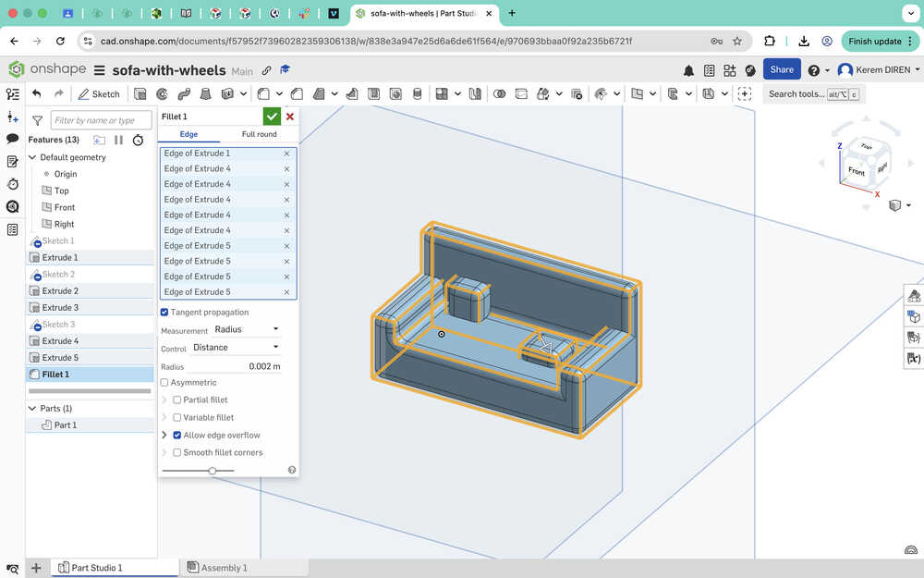Click the rollback bar pause icon
Viewport: 924px width, 578px height.
click(118, 140)
